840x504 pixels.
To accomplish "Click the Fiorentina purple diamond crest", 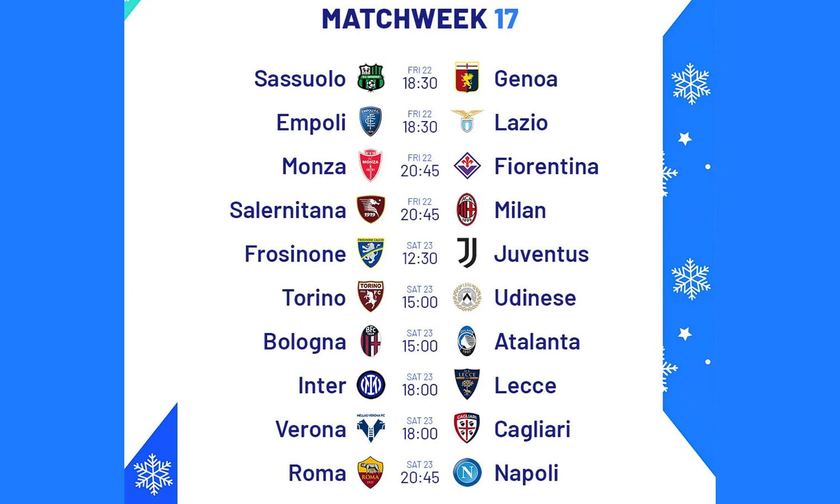I will click(x=467, y=166).
